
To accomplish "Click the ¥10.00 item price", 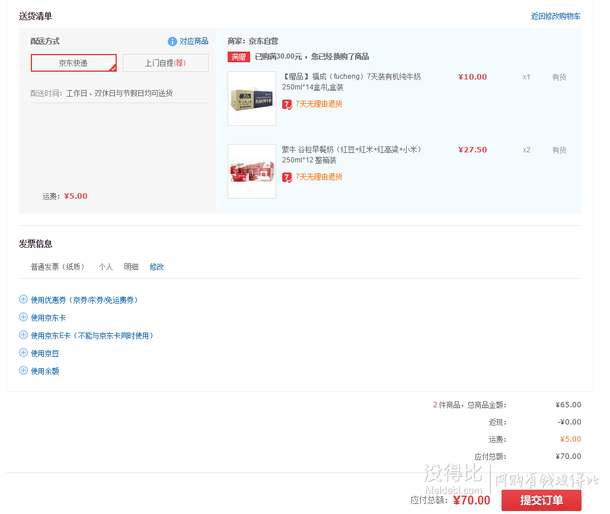I will point(473,77).
